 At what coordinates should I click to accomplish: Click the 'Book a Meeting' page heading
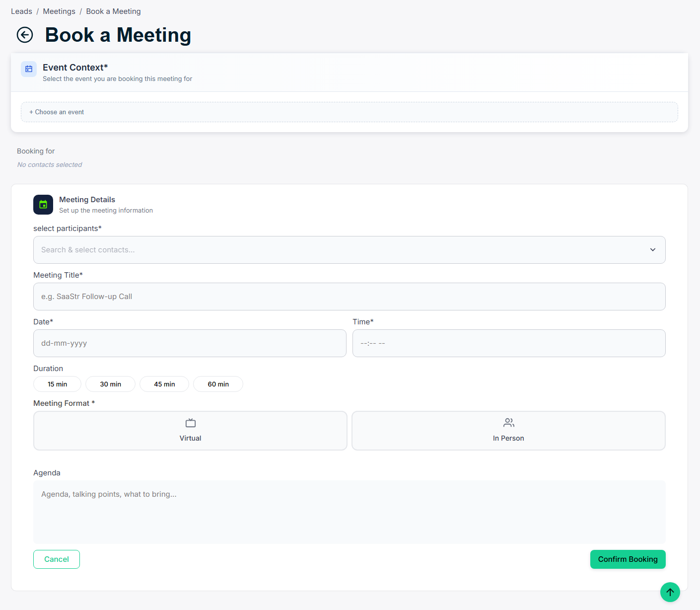118,35
